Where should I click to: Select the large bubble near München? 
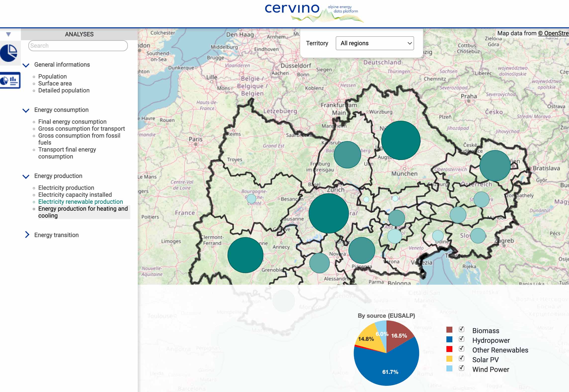point(400,140)
